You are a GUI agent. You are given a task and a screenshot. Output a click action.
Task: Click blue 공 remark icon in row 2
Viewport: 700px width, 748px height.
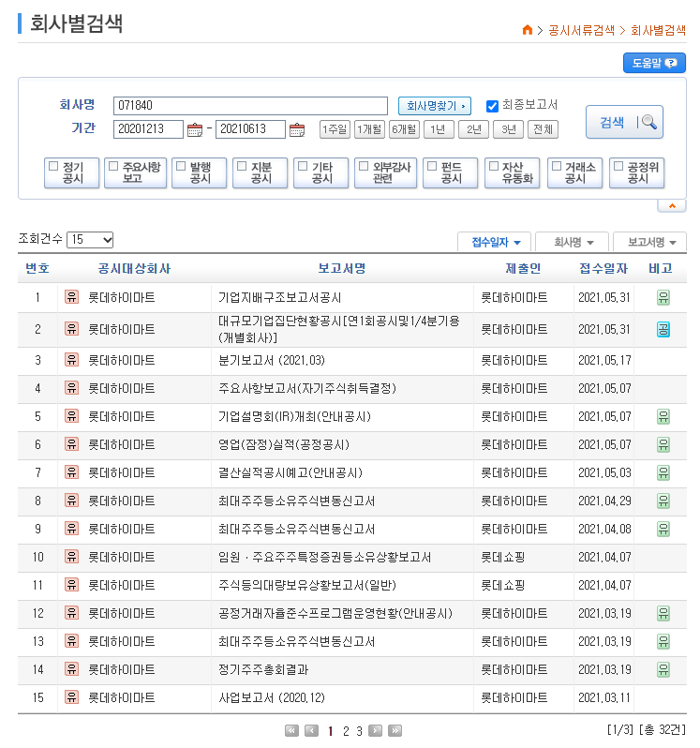pos(663,329)
